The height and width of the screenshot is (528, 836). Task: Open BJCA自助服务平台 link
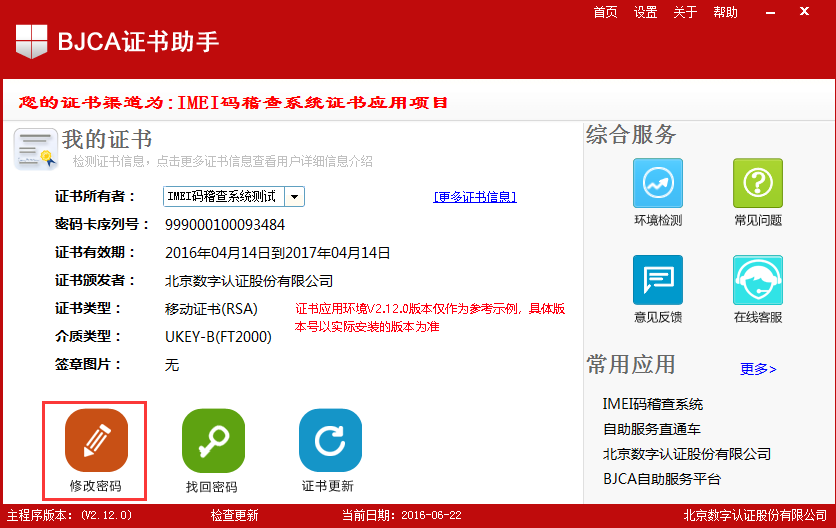coord(662,479)
